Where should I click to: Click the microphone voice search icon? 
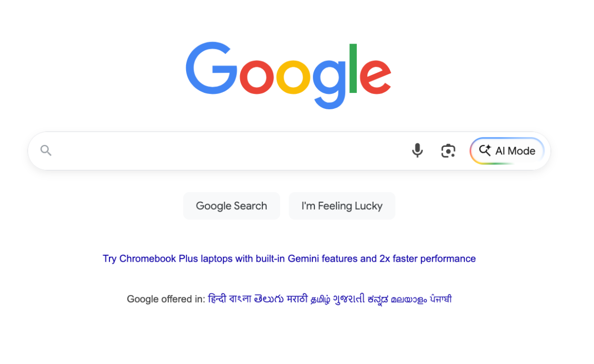tap(417, 150)
